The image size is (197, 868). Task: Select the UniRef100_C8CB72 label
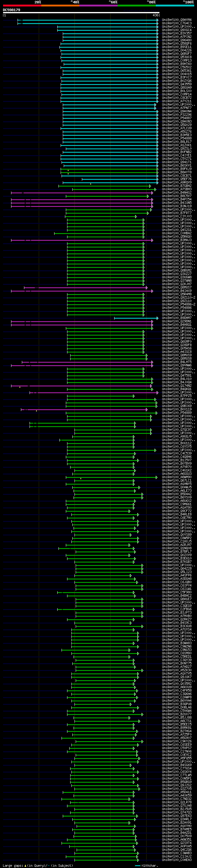[177, 98]
